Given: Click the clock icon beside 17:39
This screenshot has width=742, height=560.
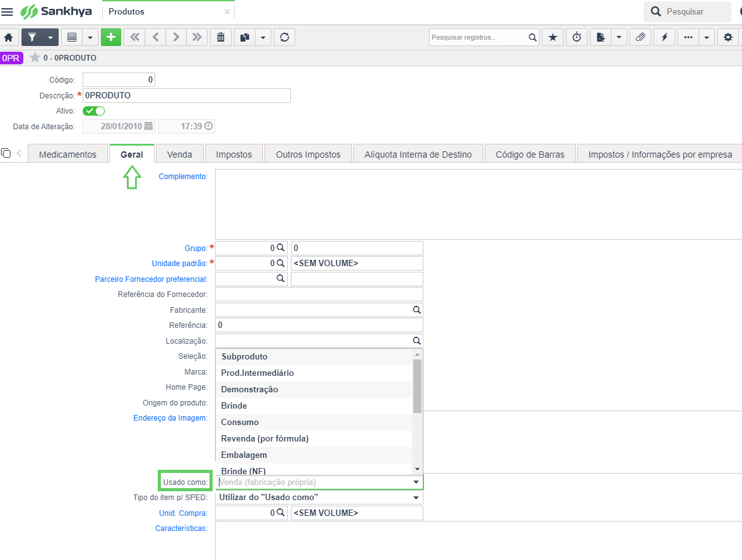Looking at the screenshot, I should tap(209, 126).
